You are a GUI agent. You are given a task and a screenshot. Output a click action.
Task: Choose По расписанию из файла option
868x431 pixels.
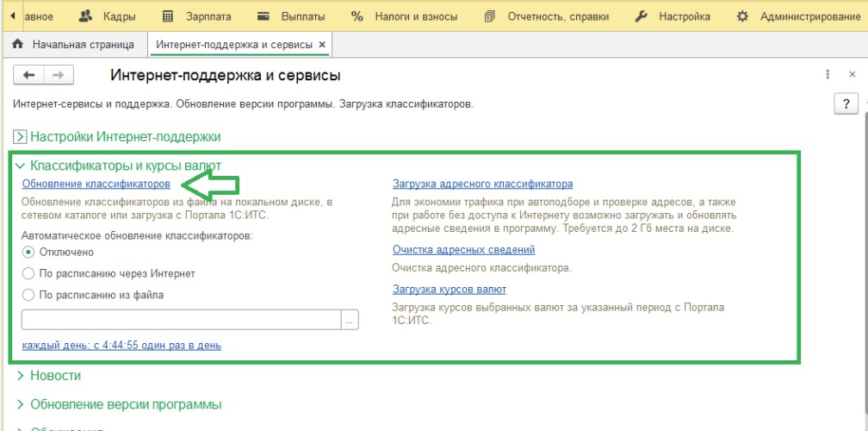coord(28,295)
